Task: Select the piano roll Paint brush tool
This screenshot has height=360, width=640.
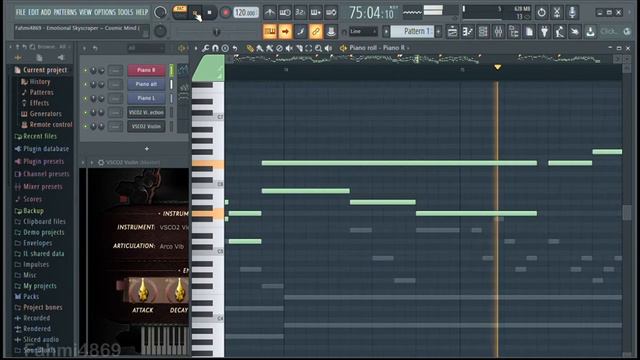Action: tap(260, 48)
